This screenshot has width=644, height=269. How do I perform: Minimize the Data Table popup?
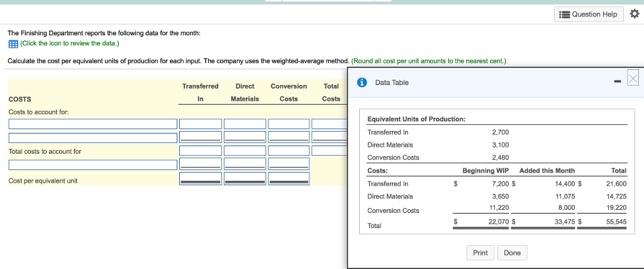pyautogui.click(x=617, y=81)
